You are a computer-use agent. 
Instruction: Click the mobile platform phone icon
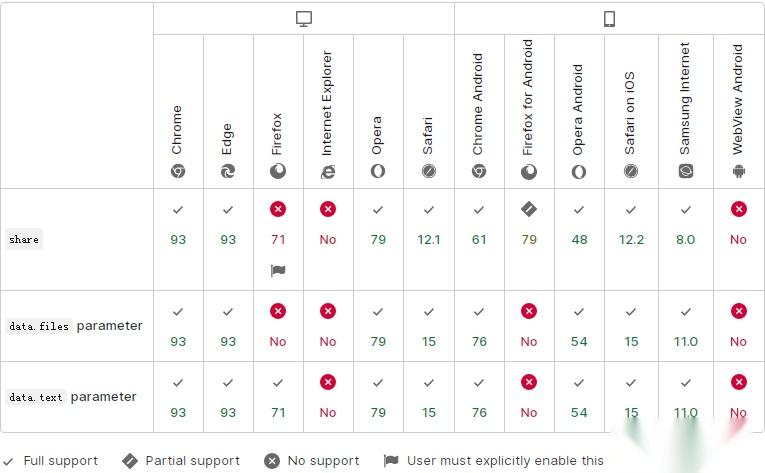[x=609, y=19]
